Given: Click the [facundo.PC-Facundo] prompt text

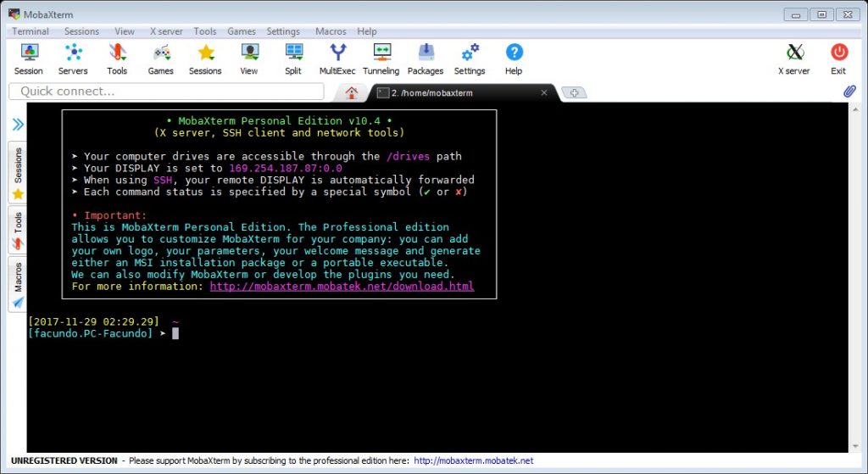Looking at the screenshot, I should point(90,333).
